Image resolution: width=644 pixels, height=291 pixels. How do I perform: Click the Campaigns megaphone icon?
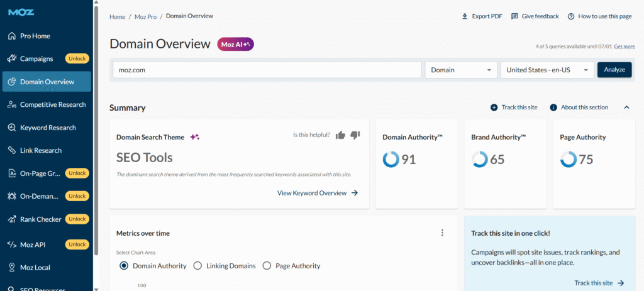click(x=12, y=58)
